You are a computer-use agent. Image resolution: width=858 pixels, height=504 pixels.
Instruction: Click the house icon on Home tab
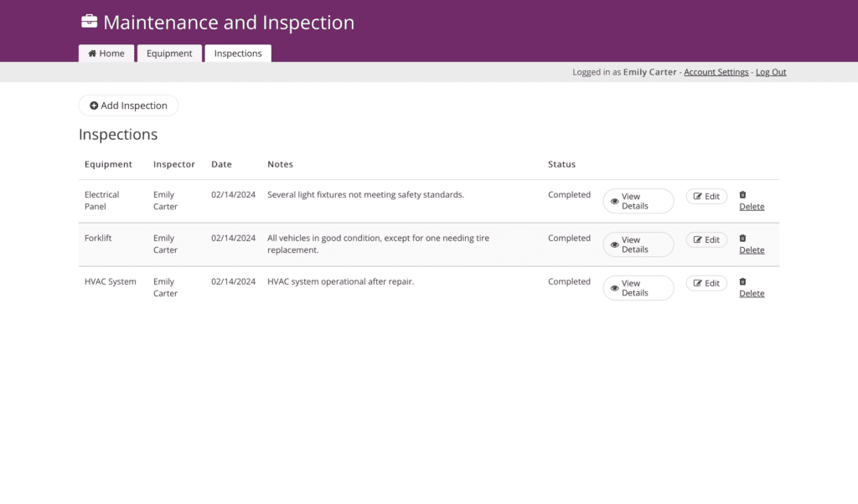pos(92,54)
